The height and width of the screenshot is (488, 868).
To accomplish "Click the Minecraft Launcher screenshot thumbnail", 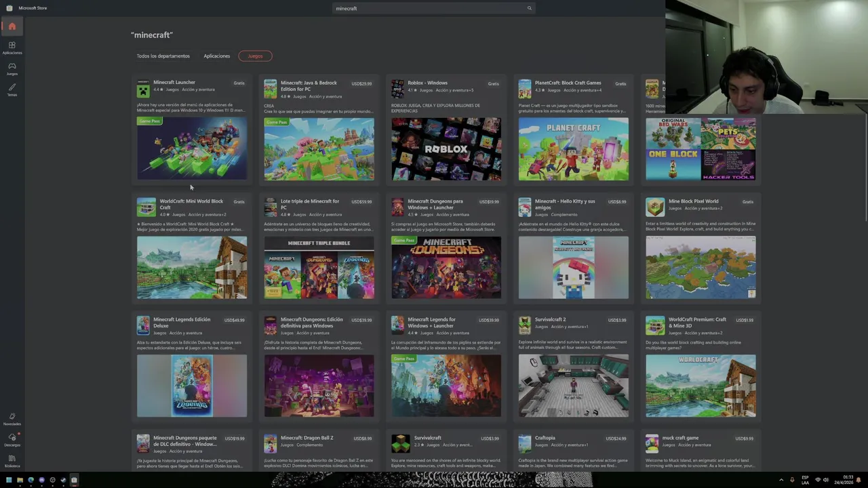I will [x=192, y=149].
